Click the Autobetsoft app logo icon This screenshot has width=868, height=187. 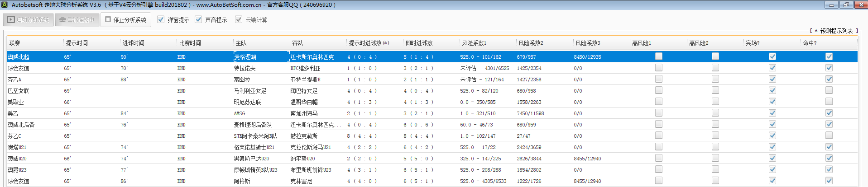click(5, 5)
